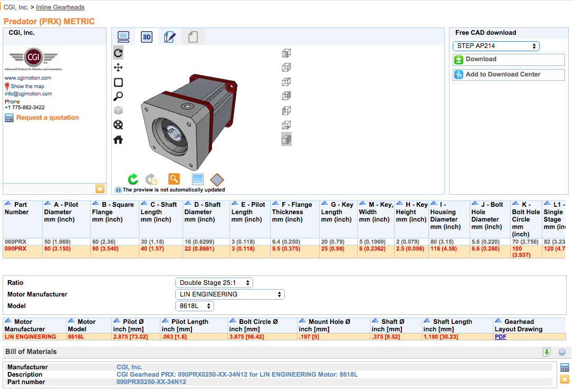
Task: Click the red map pin icon
Action: pos(7,87)
